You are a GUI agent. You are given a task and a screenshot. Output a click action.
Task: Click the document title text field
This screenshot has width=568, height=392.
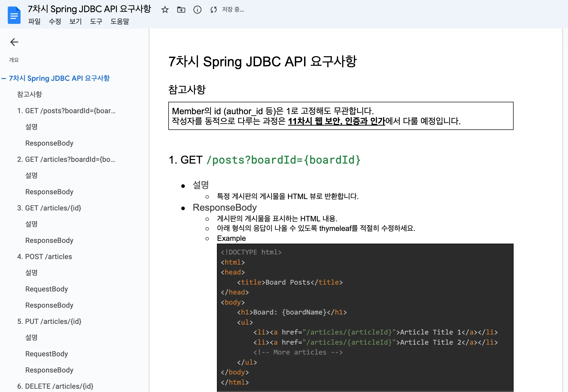coord(89,9)
